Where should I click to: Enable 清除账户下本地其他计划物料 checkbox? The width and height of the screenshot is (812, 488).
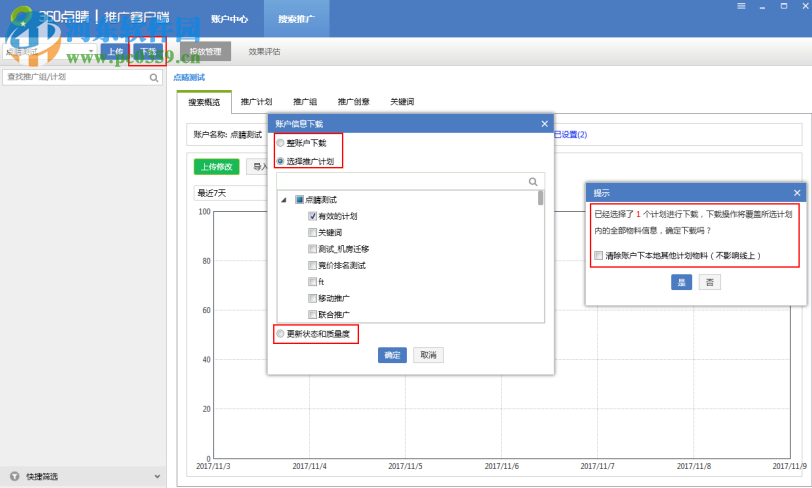(599, 255)
